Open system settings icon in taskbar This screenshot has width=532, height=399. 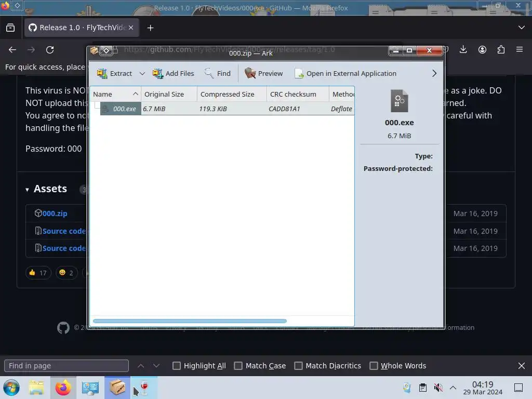(90, 388)
